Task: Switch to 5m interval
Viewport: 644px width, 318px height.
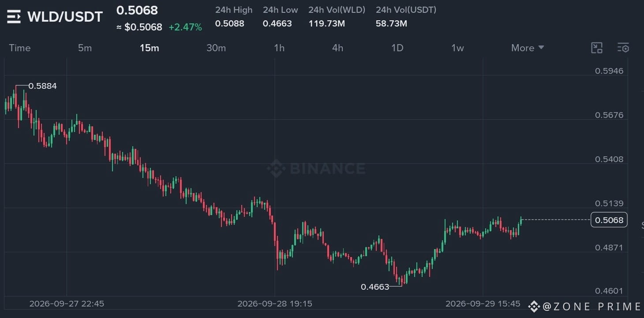Action: (85, 48)
